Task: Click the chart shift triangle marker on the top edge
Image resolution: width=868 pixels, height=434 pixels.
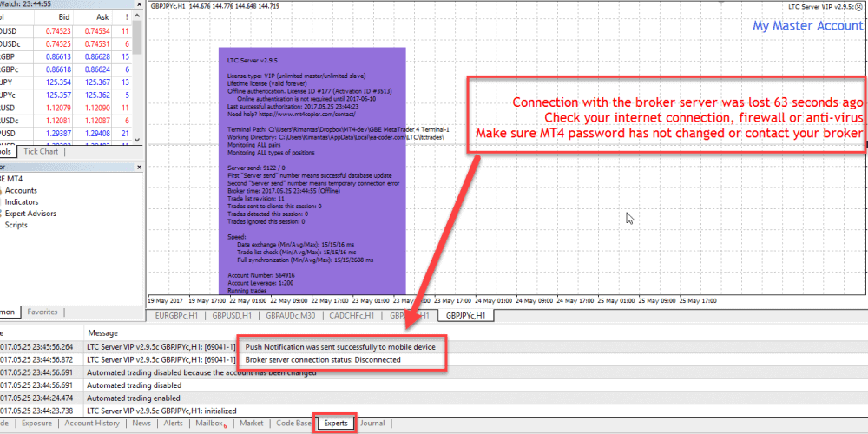Action: tap(721, 3)
